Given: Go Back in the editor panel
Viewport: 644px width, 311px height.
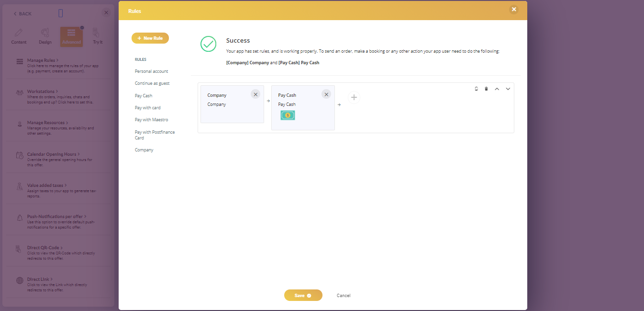Looking at the screenshot, I should [22, 13].
